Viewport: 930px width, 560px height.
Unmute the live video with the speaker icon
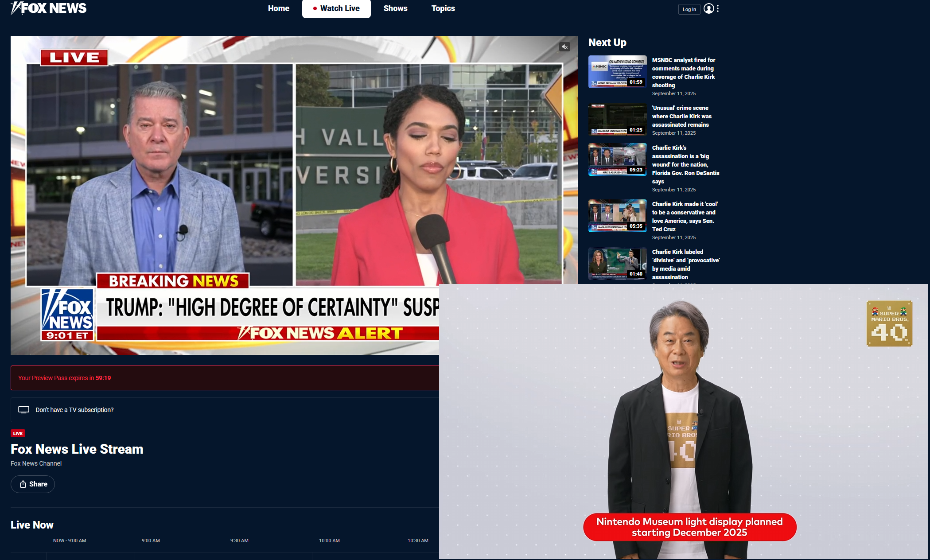[564, 47]
